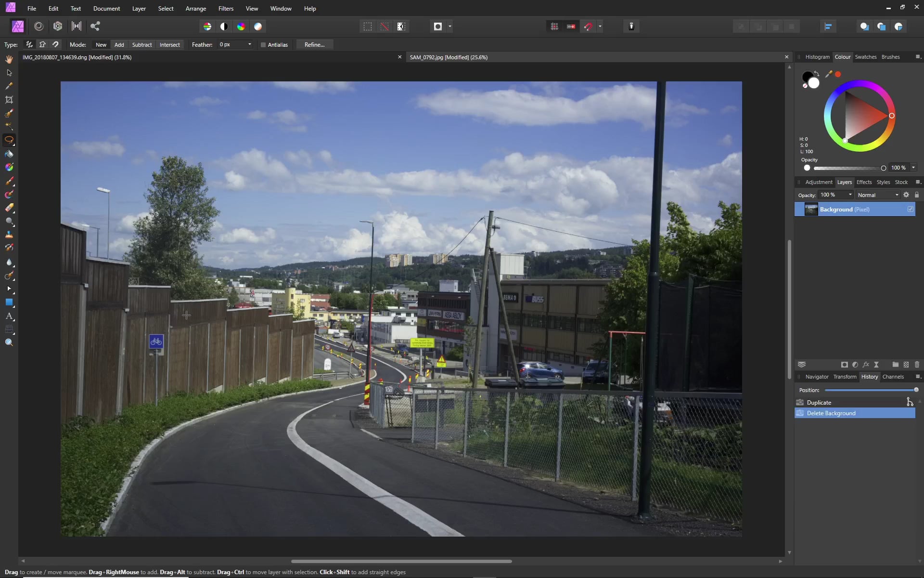Select the Crop tool
Screen dimensions: 924x578
click(9, 100)
